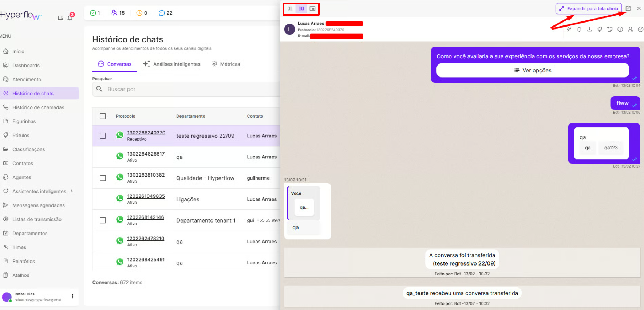Screen dimensions: 644x310
Task: Click Expandir para tela cheia button
Action: click(588, 9)
